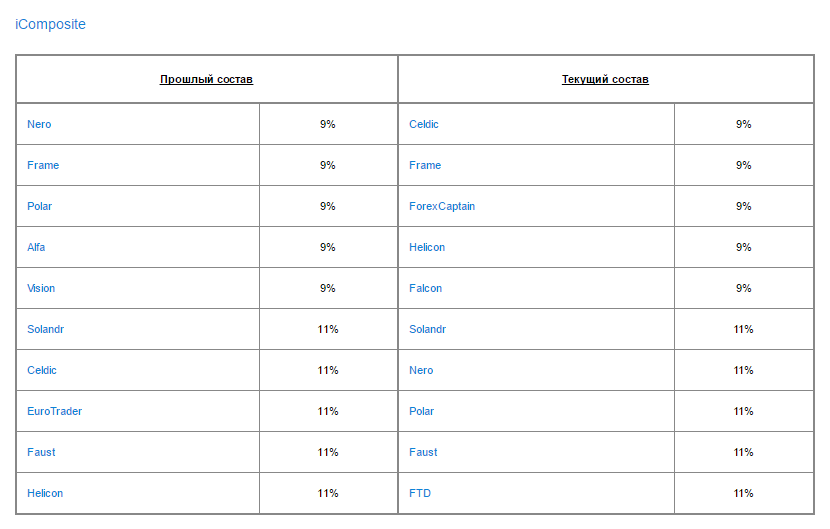This screenshot has height=529, width=830.
Task: Open the ForexCaptain link
Action: pyautogui.click(x=442, y=206)
